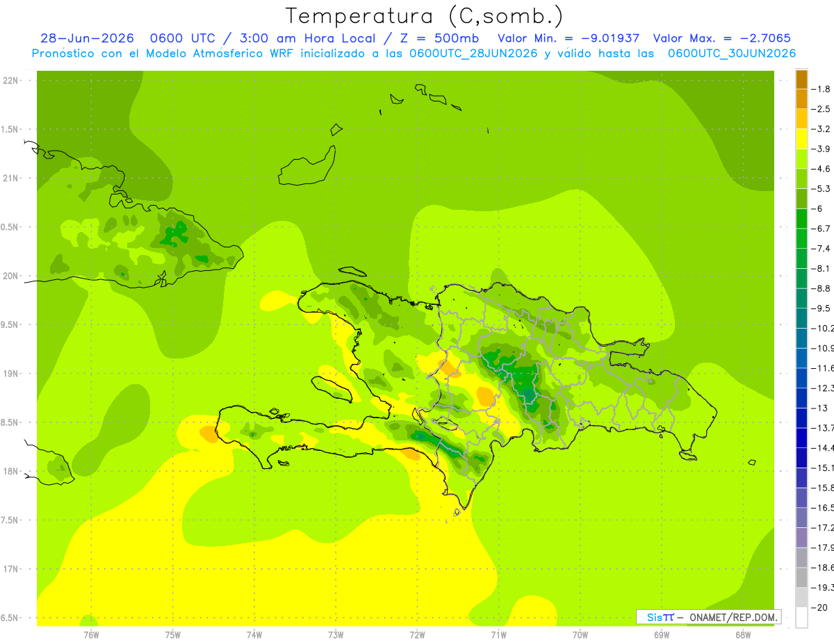Image resolution: width=834 pixels, height=644 pixels.
Task: Click the '76W' longitude label
Action: tap(91, 634)
